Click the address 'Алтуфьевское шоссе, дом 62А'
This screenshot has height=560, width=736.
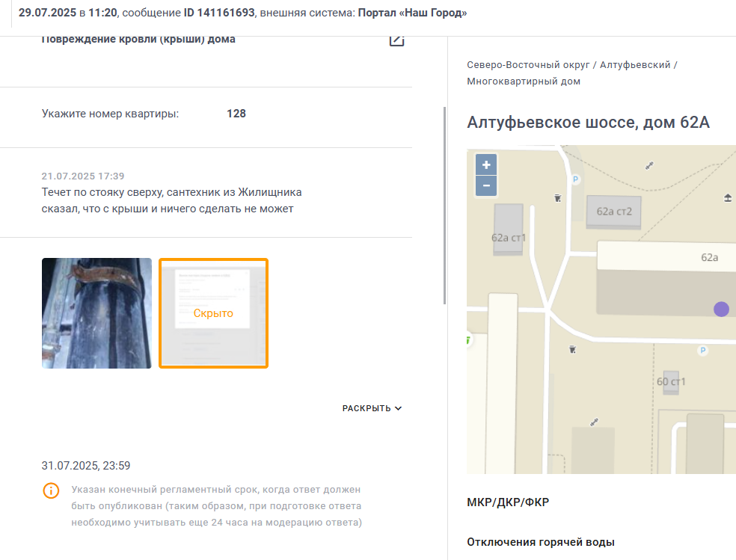(x=588, y=123)
